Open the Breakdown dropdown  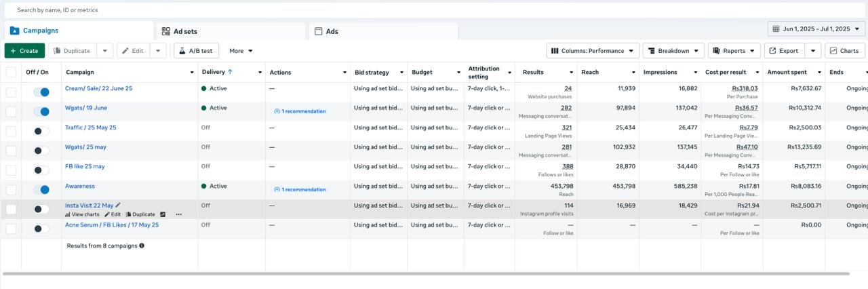pos(673,51)
